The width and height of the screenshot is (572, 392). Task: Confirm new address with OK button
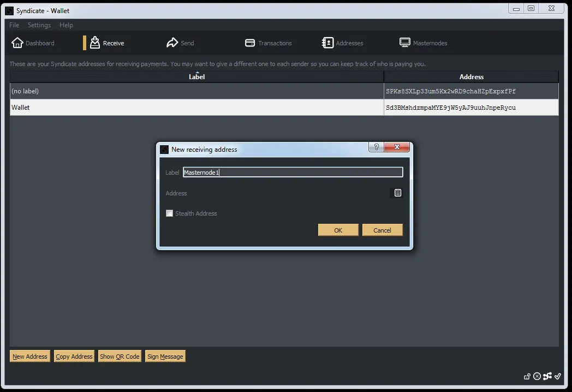(x=338, y=230)
